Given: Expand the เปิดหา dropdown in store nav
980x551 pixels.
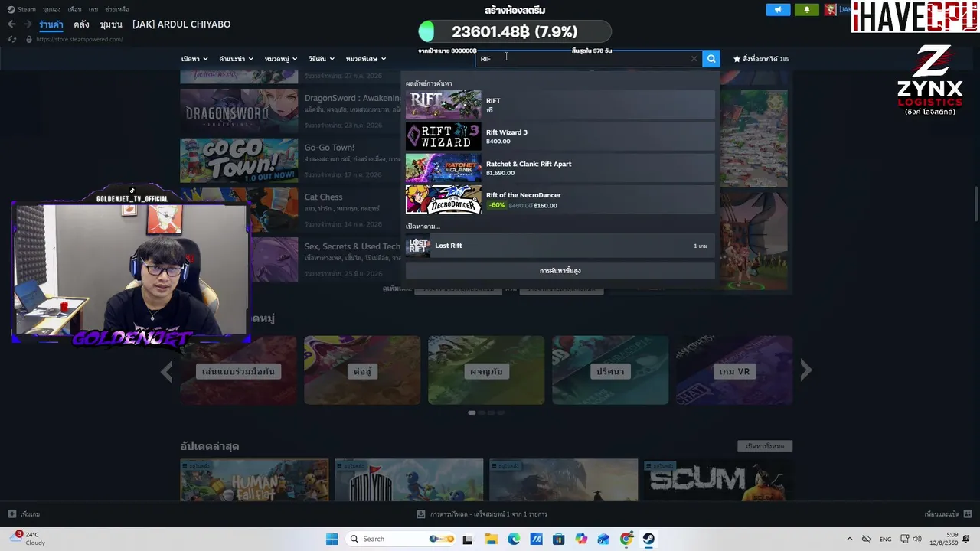Looking at the screenshot, I should click(x=194, y=59).
